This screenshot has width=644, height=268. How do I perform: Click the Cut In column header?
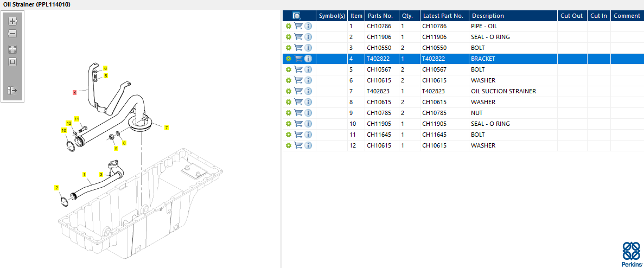pos(599,16)
